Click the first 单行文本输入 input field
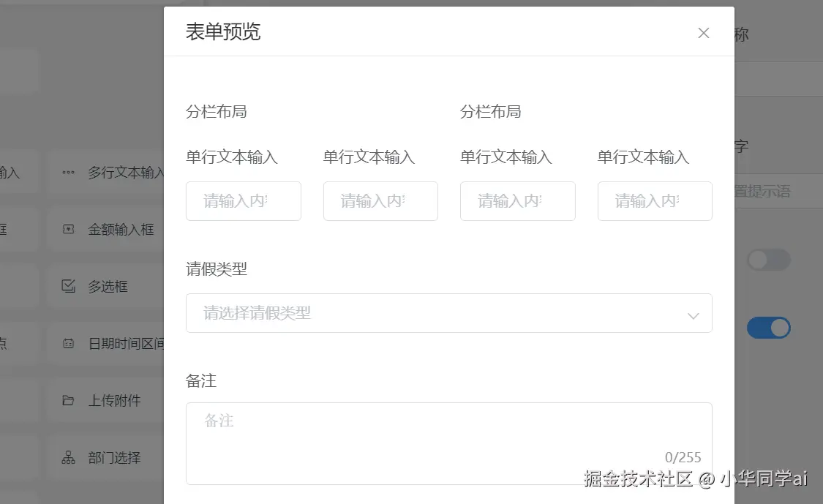The image size is (823, 504). (x=244, y=201)
